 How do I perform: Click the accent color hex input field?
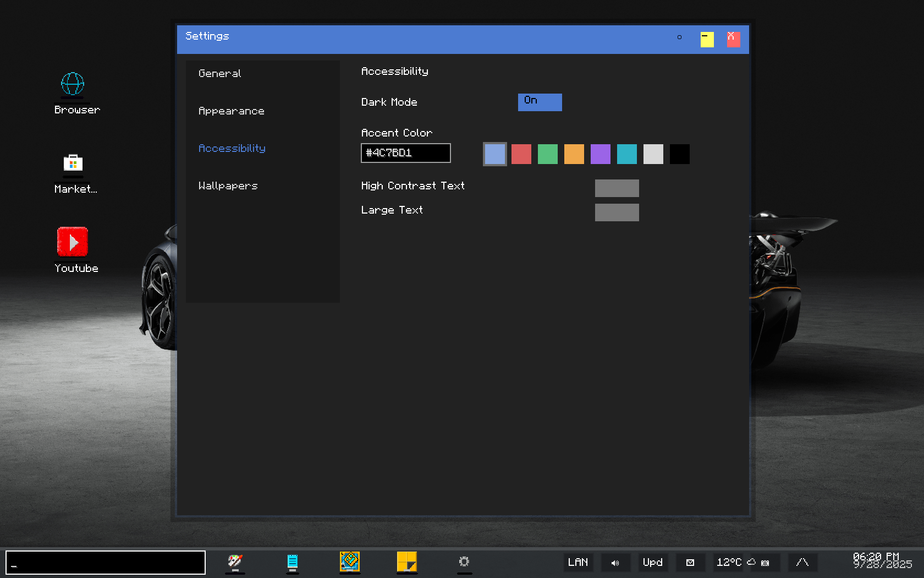click(405, 153)
